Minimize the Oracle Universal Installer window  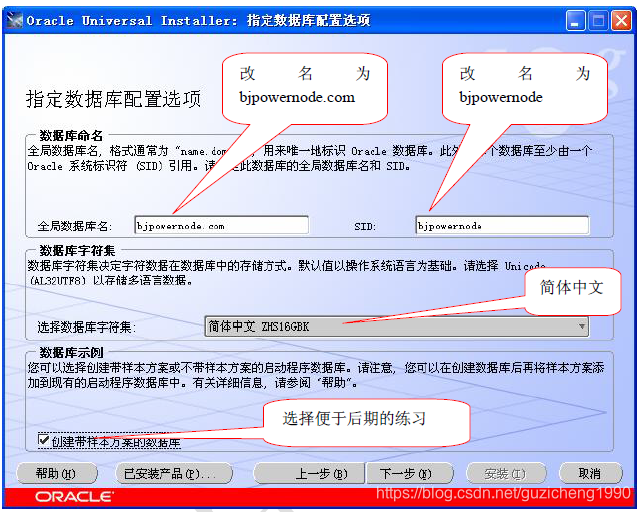(x=575, y=20)
